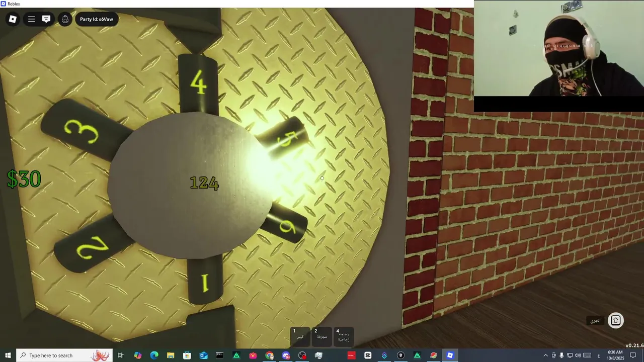Open the red app icon on taskbar
Screen dimensions: 644x362
[x=351, y=355]
